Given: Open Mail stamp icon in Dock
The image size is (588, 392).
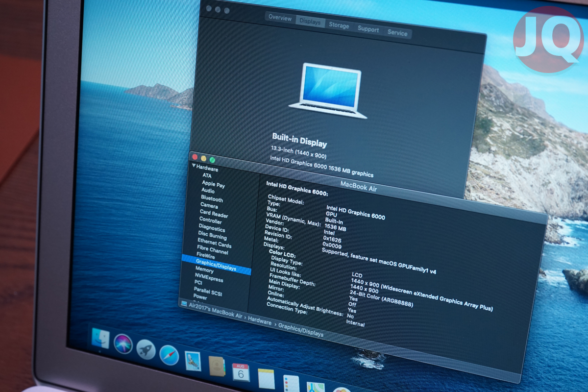Looking at the screenshot, I should click(x=193, y=361).
